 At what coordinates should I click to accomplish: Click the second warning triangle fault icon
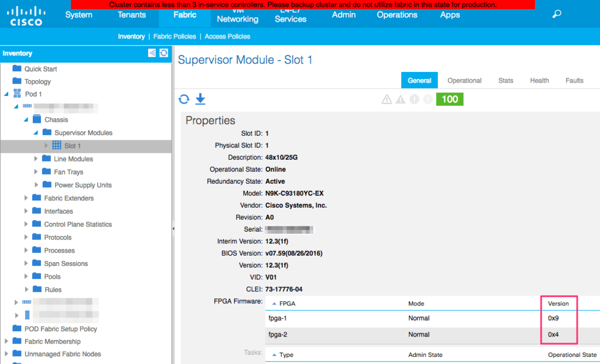pyautogui.click(x=401, y=99)
